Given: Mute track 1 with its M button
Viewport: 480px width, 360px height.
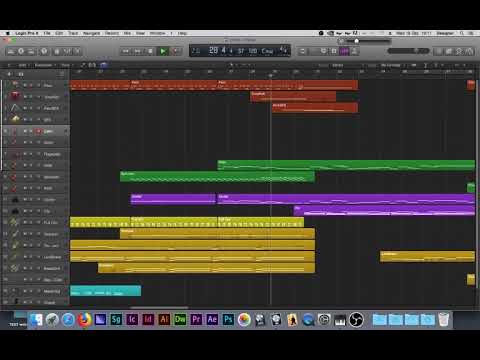Looking at the screenshot, I should tap(25, 86).
